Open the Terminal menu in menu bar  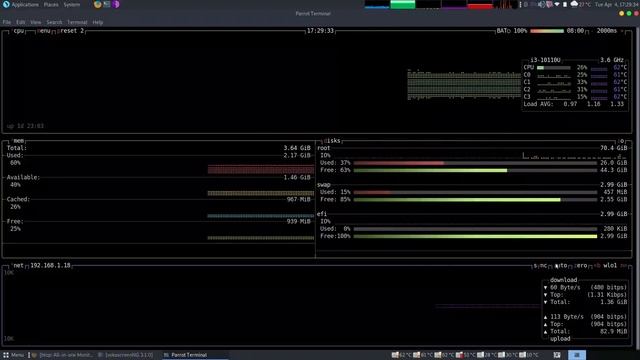pos(77,22)
